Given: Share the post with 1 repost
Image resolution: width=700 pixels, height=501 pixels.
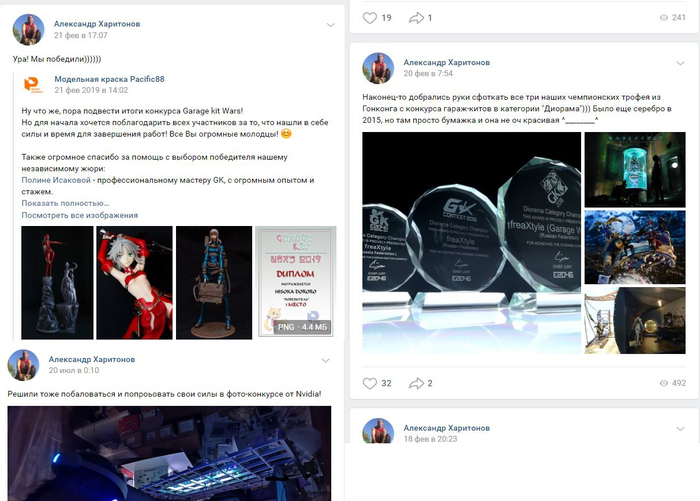Looking at the screenshot, I should coord(416,18).
